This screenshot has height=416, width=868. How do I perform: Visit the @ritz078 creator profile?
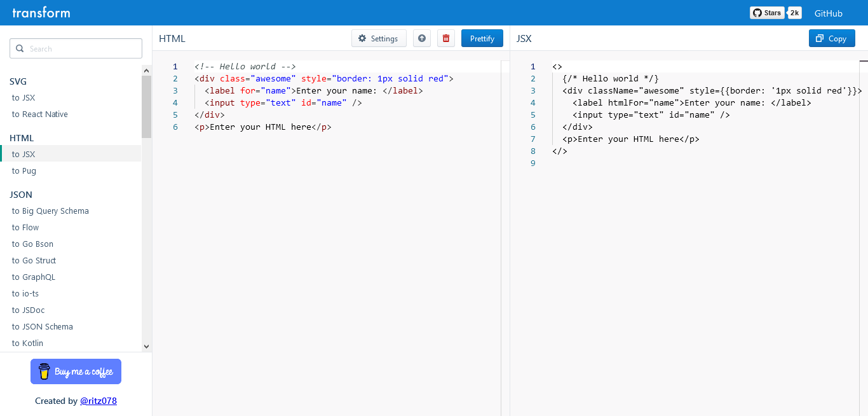(x=98, y=401)
